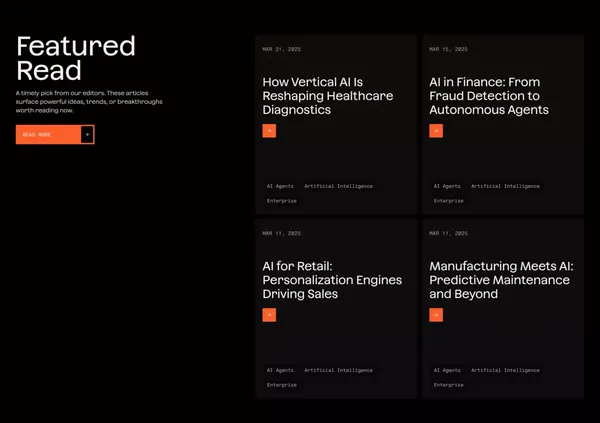Viewport: 600px width, 423px height.
Task: Open 'How Vertical AI Is Reshaping Healthcare Diagnostics' title
Action: pos(328,96)
